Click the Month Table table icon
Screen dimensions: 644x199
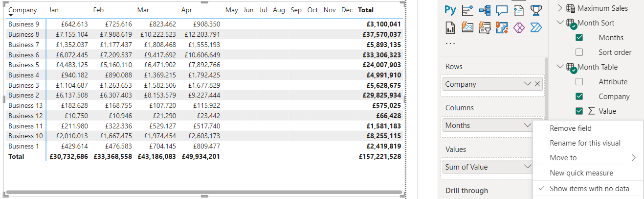[571, 67]
